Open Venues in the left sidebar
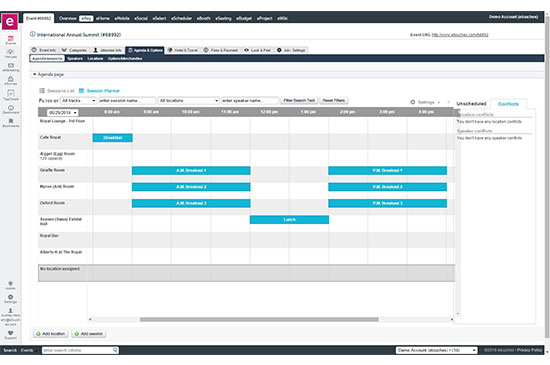The width and height of the screenshot is (550, 365). [x=11, y=54]
